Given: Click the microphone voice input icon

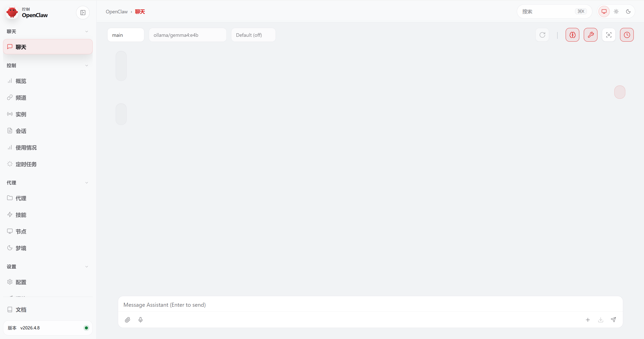Looking at the screenshot, I should pyautogui.click(x=141, y=320).
